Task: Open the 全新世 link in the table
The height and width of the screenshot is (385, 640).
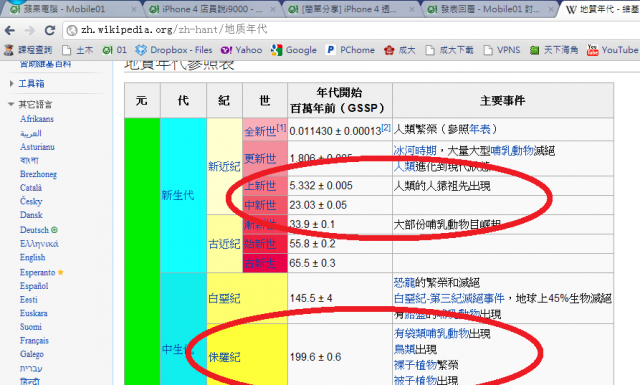Action: click(260, 131)
